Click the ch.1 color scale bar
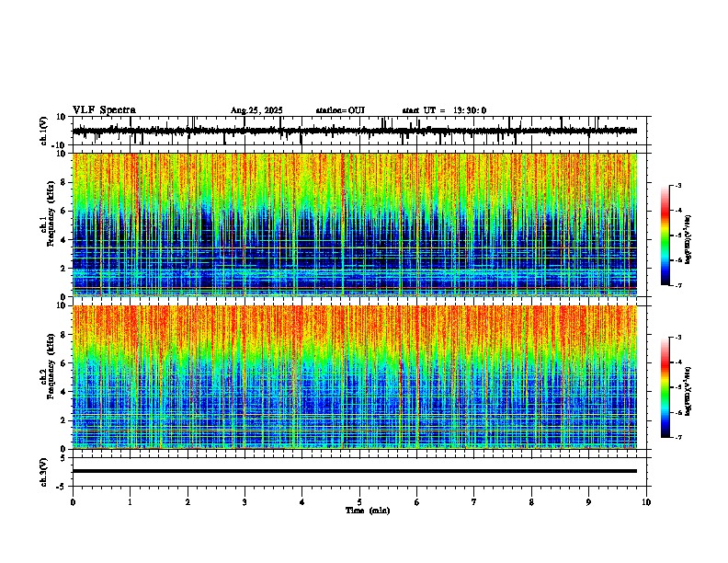Viewport: 728px width, 563px height. pyautogui.click(x=665, y=236)
